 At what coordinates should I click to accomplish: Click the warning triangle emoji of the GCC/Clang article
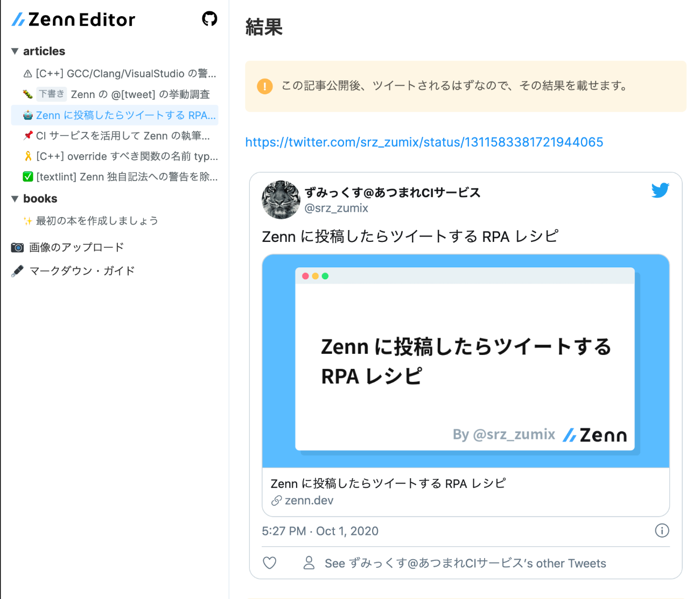click(28, 74)
